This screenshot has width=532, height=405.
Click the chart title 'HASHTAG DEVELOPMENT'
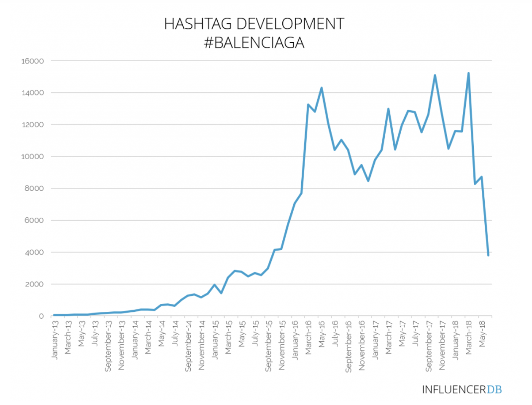pyautogui.click(x=254, y=24)
